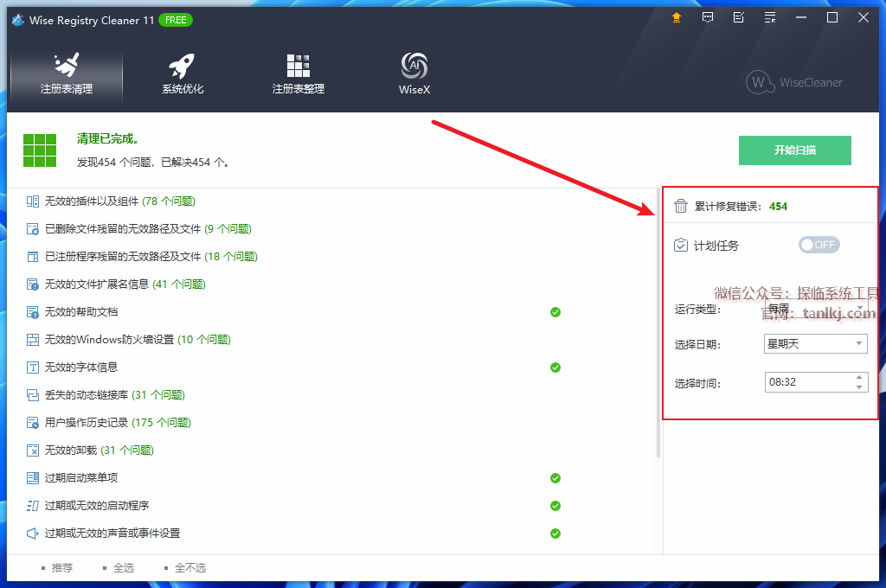The image size is (886, 588).
Task: Select 无效的字体信息 row text
Action: tap(81, 367)
